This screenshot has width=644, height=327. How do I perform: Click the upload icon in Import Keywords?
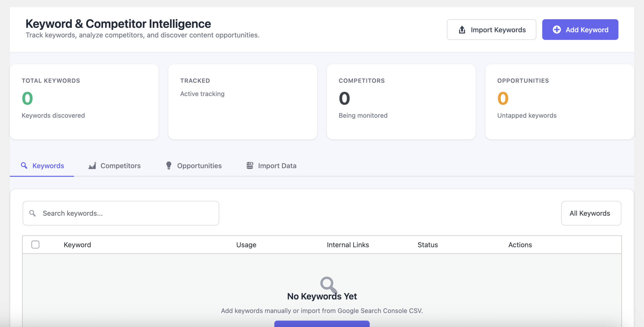462,30
